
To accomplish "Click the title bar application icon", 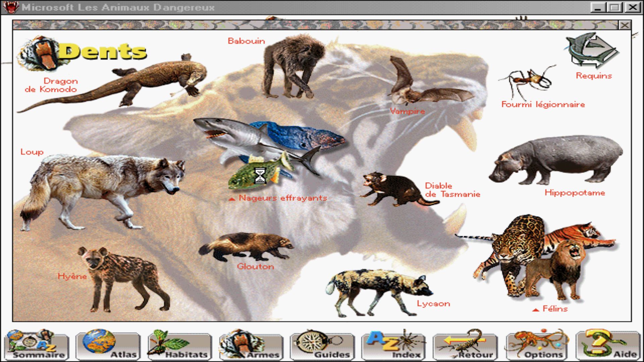I will 11,7.
